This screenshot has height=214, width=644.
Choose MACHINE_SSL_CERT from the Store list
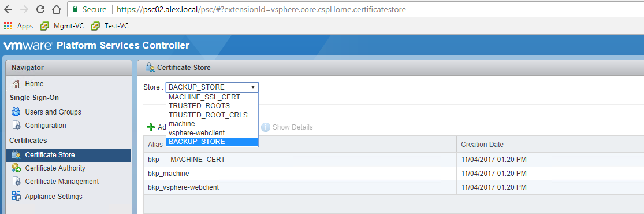(x=213, y=97)
